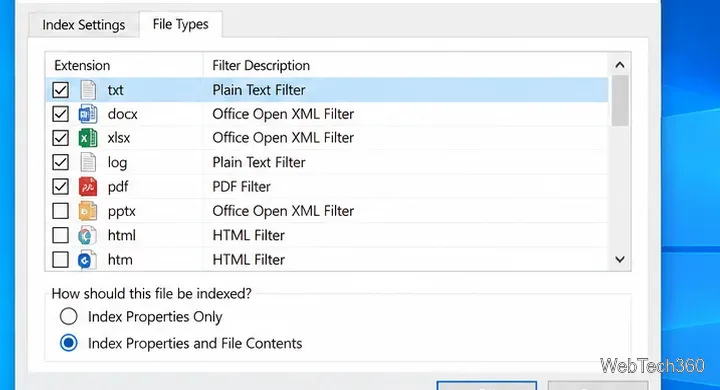Click the docx Word file icon
This screenshot has width=720, height=390.
(88, 114)
